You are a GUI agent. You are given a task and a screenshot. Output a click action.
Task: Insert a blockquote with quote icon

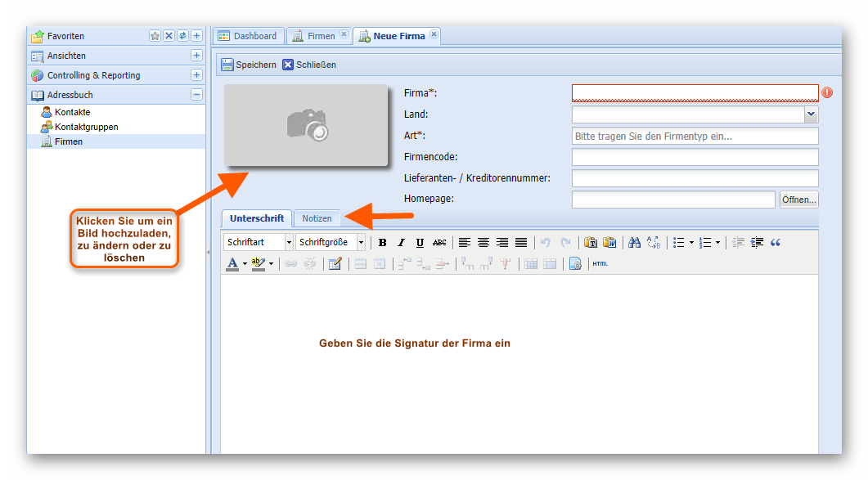[776, 243]
